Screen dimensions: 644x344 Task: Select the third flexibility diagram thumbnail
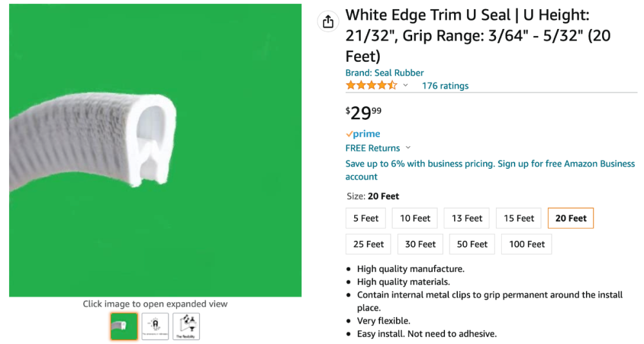[x=186, y=327]
